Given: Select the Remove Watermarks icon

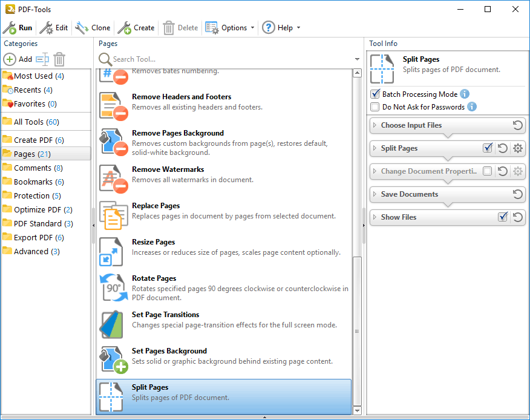Looking at the screenshot, I should (114, 179).
